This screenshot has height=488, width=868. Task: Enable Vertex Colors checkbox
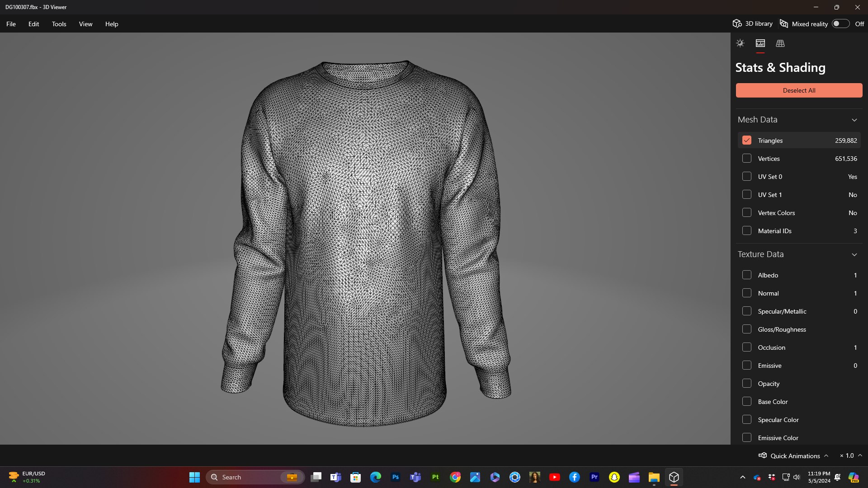pyautogui.click(x=747, y=213)
